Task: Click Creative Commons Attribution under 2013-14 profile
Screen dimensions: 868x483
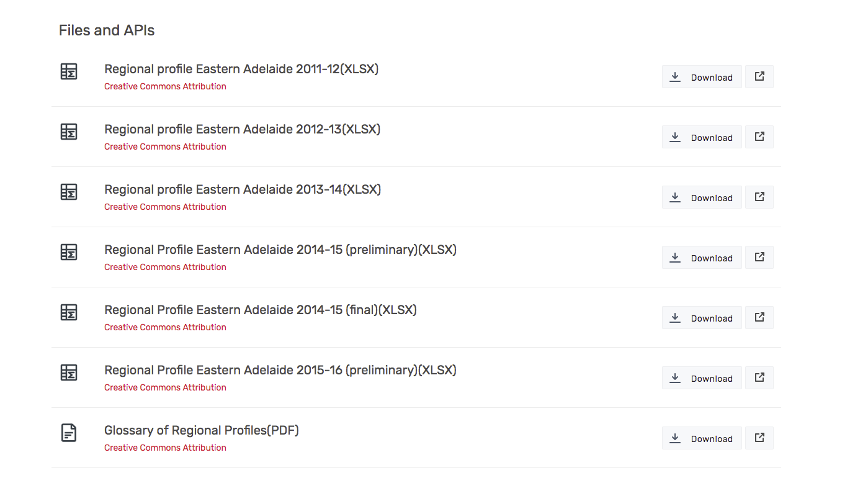Action: point(165,207)
